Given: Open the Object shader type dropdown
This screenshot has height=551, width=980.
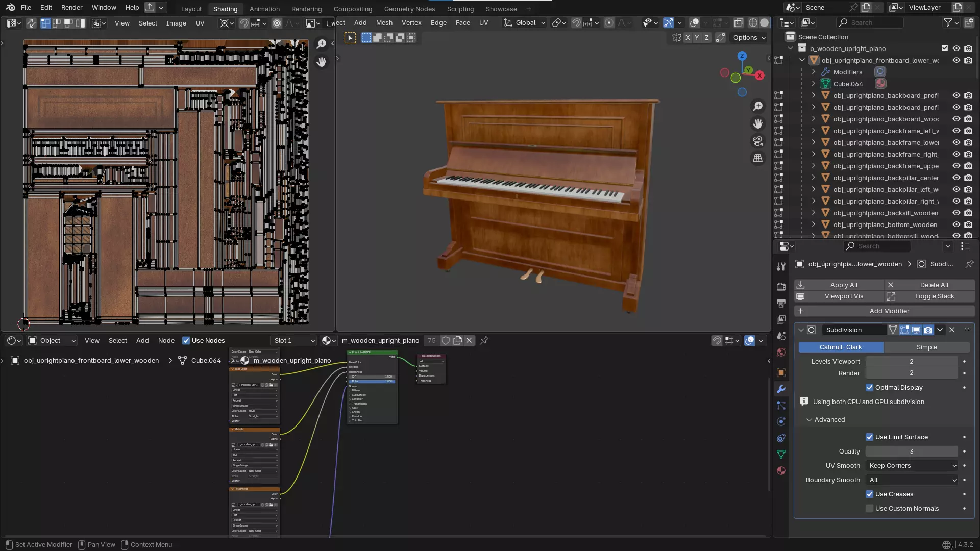Looking at the screenshot, I should click(52, 340).
